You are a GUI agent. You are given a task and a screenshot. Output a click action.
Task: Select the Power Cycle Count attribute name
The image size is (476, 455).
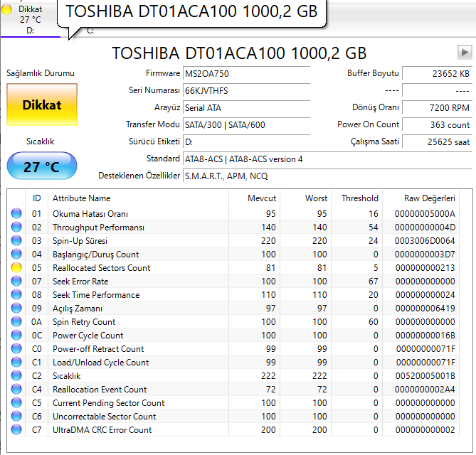(x=88, y=335)
